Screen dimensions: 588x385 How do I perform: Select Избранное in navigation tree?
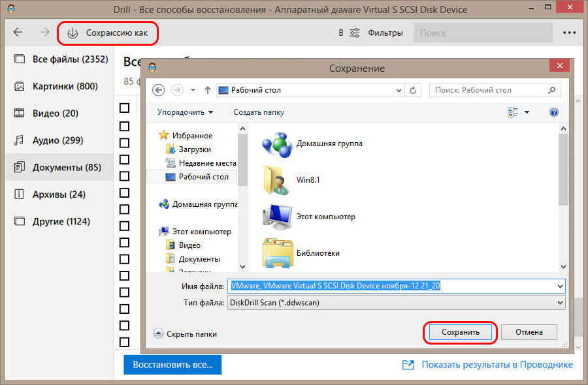186,136
